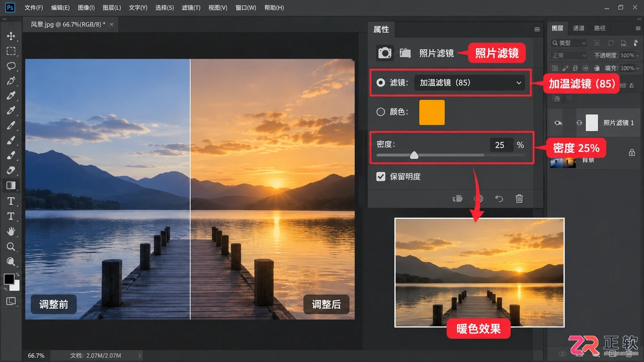
Task: Open the 文件(F) menu
Action: pyautogui.click(x=34, y=8)
